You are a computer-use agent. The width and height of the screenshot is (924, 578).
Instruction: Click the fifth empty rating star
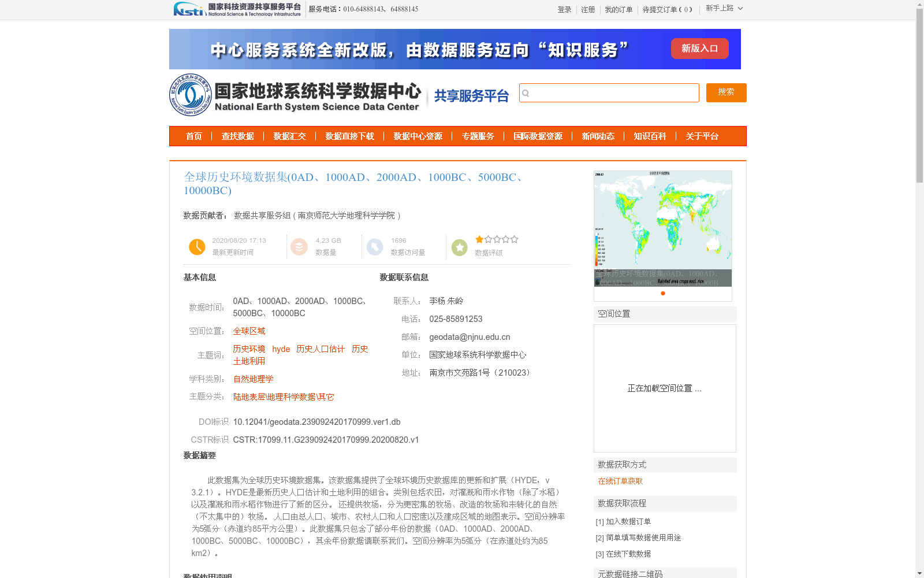pos(514,239)
